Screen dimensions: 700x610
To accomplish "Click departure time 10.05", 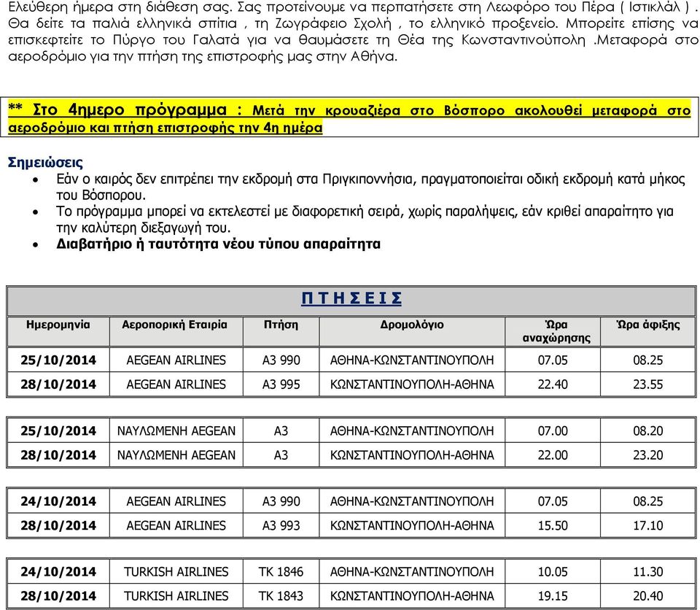I will tap(553, 571).
